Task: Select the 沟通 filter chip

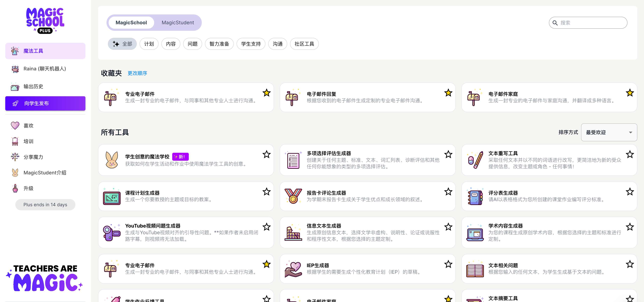Action: 278,44
